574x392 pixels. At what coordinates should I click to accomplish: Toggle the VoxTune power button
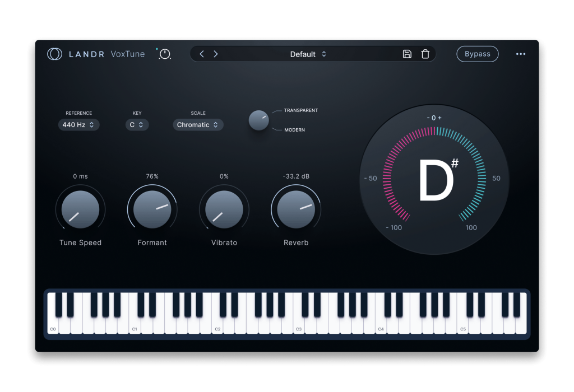click(165, 54)
